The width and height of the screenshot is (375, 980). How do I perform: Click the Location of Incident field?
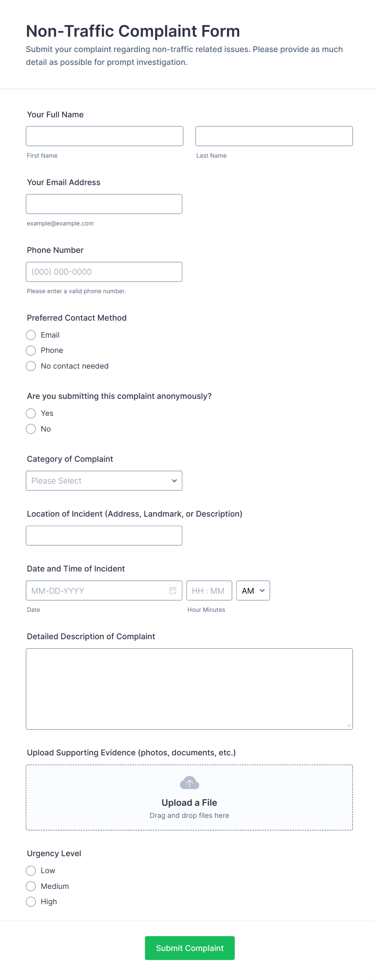[x=104, y=536]
